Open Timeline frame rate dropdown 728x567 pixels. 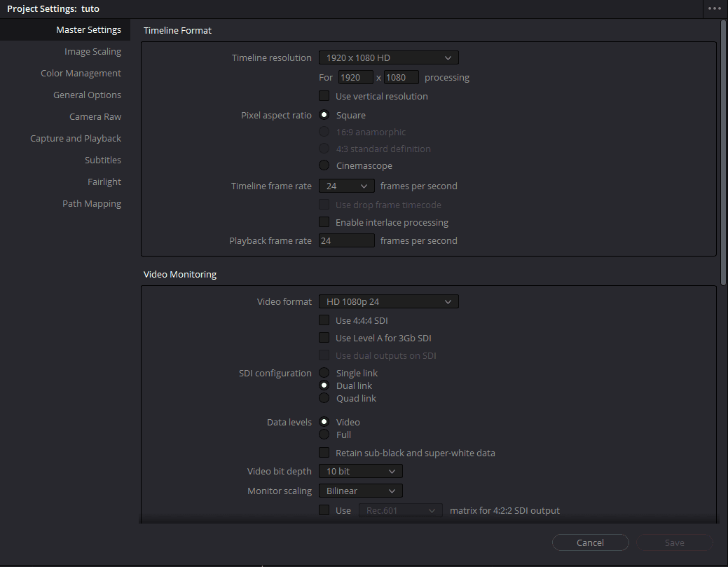tap(346, 186)
